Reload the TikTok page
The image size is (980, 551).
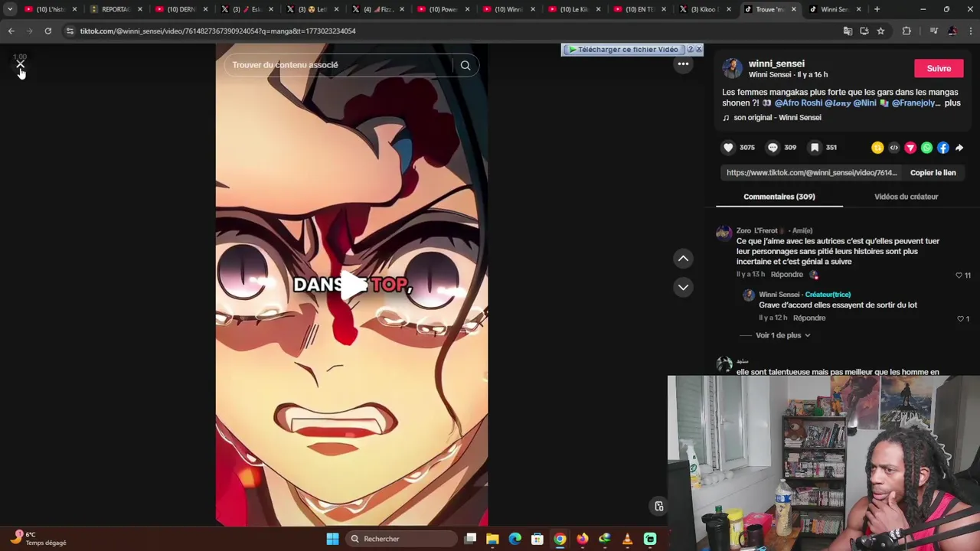[x=47, y=31]
